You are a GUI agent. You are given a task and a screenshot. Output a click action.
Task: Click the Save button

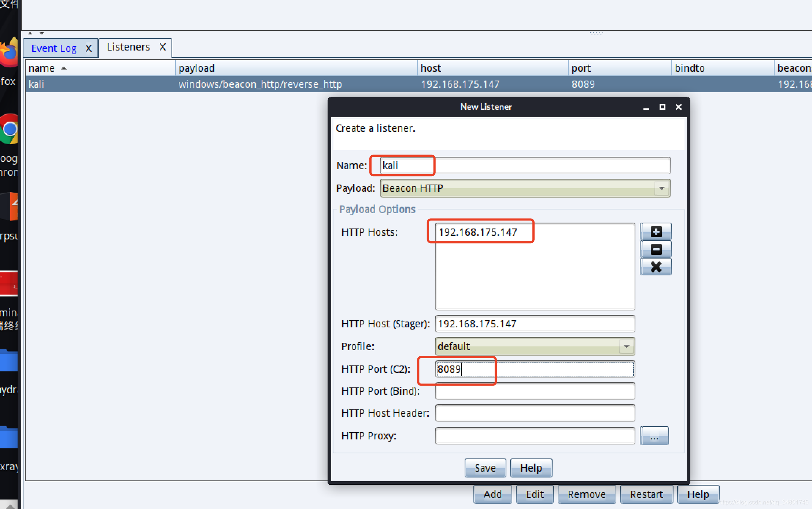(x=483, y=467)
